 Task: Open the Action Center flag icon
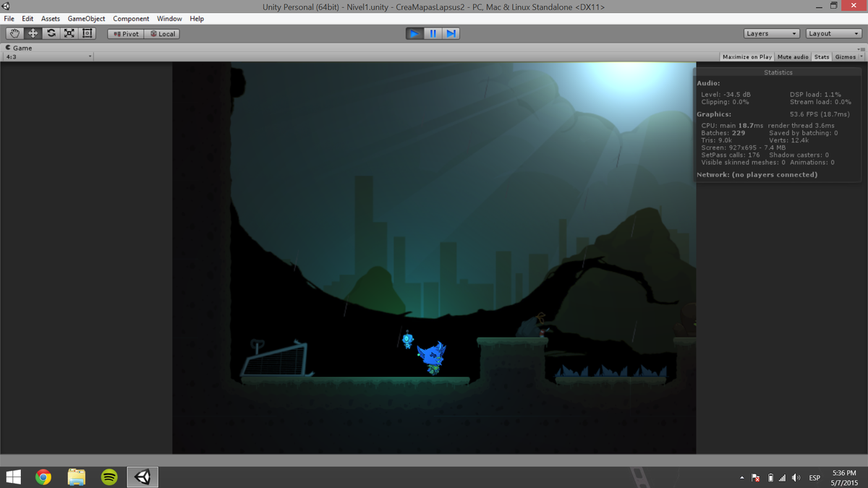click(756, 478)
